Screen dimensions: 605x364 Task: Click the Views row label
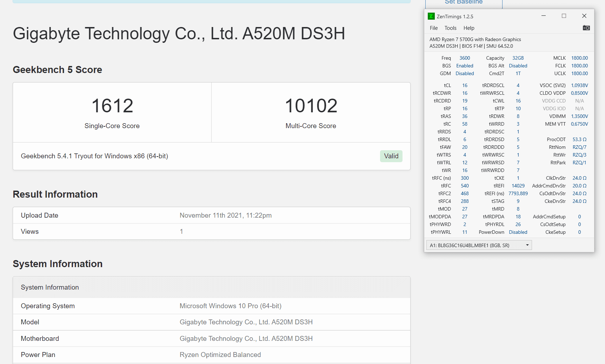[x=30, y=232]
